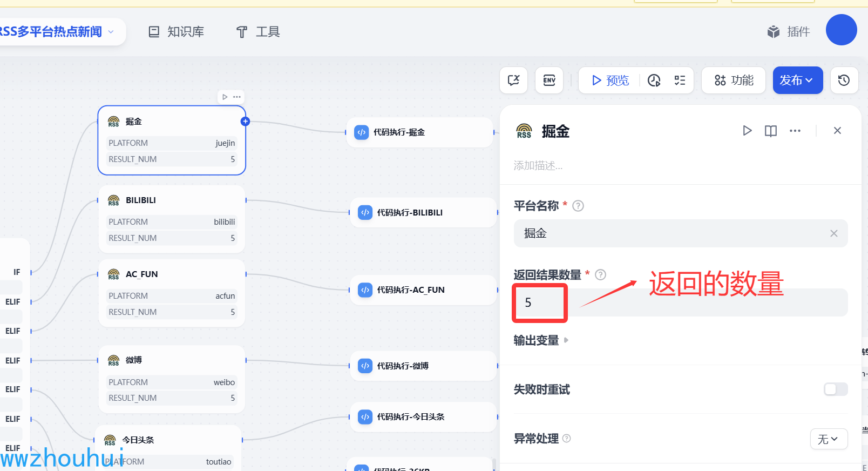Click the RSS icon on BILIBILI node
Viewport: 868px width, 471px height.
tap(113, 200)
